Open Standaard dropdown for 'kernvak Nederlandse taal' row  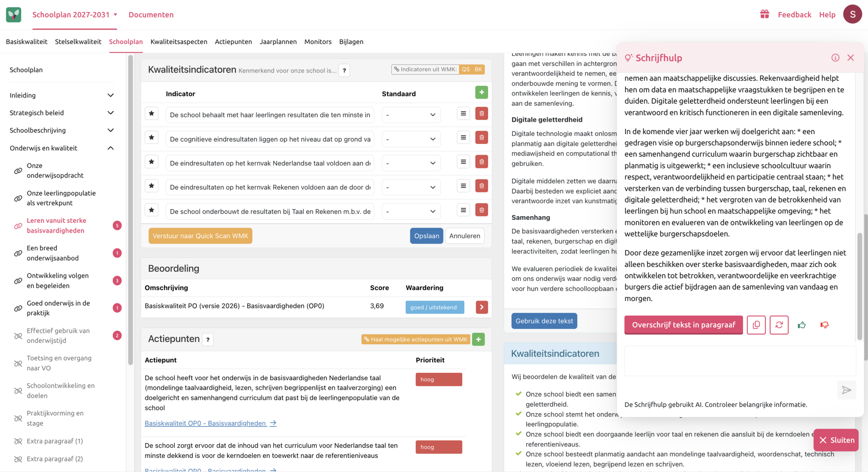pyautogui.click(x=411, y=163)
